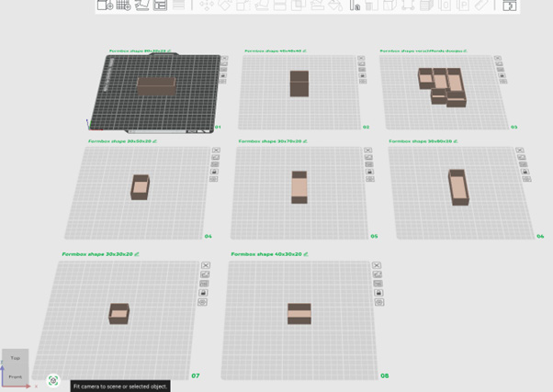Click the Add model cube icon

tap(105, 5)
